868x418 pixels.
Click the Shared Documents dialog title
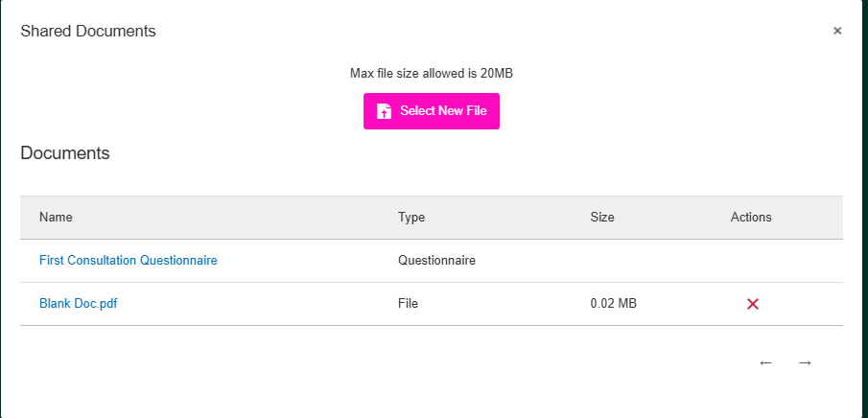pyautogui.click(x=88, y=31)
